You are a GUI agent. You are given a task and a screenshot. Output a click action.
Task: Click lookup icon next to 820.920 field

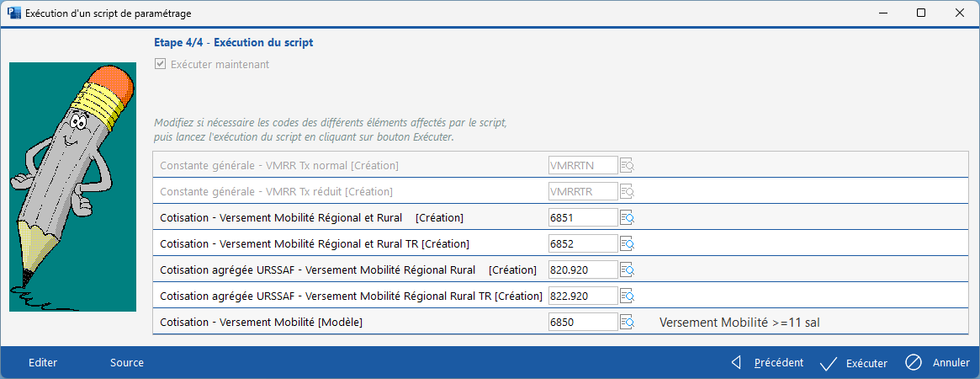[627, 270]
